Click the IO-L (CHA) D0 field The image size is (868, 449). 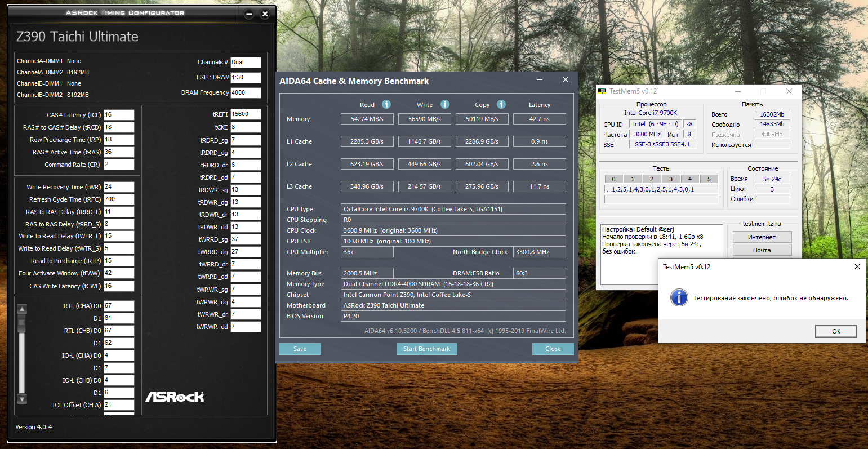click(119, 355)
